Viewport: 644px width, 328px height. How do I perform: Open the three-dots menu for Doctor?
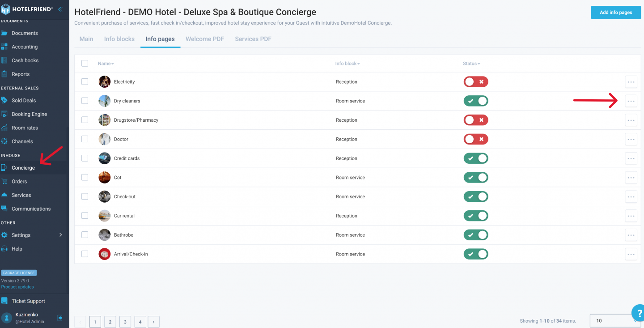point(631,139)
